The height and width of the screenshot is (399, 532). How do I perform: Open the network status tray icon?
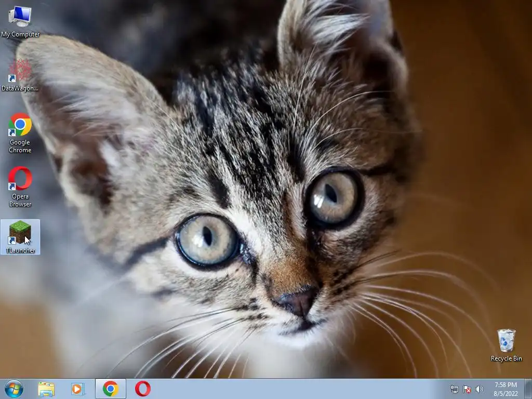(x=454, y=389)
